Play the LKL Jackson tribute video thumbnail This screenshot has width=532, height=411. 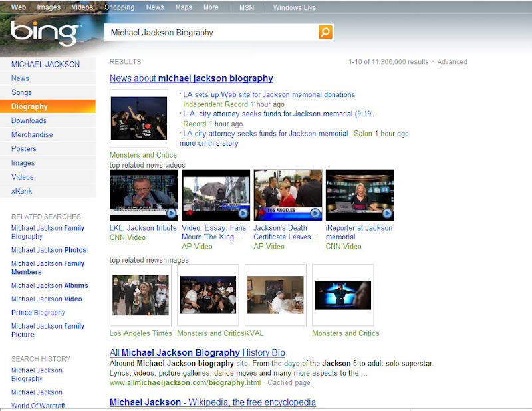pyautogui.click(x=144, y=195)
